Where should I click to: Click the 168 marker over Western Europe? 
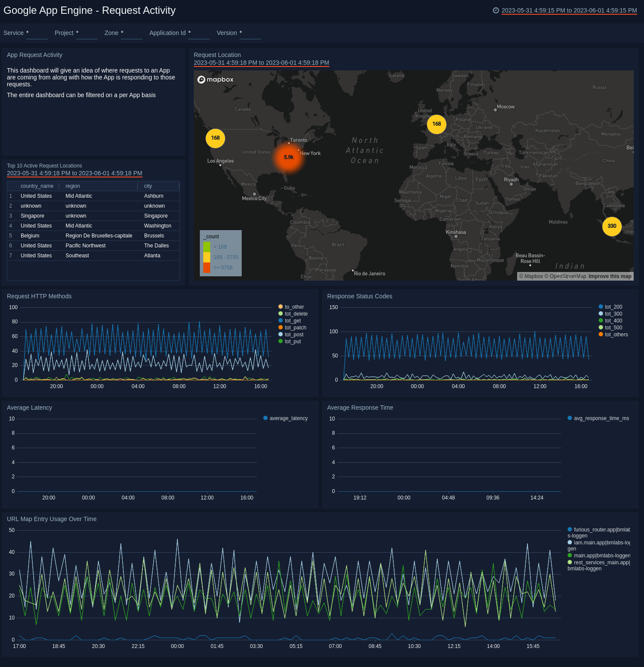[x=436, y=124]
